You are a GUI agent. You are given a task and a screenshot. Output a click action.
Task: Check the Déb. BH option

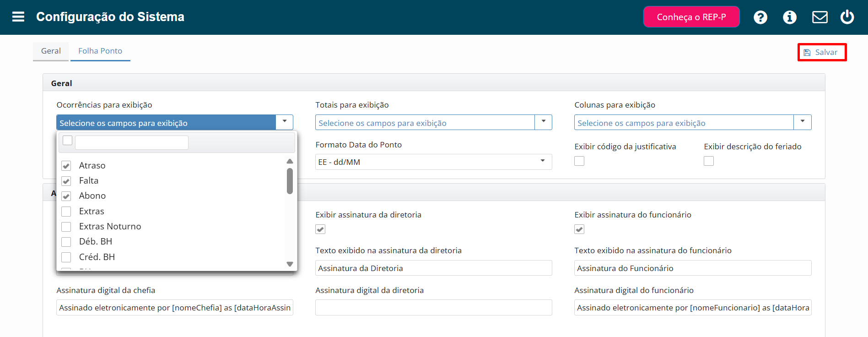[66, 242]
